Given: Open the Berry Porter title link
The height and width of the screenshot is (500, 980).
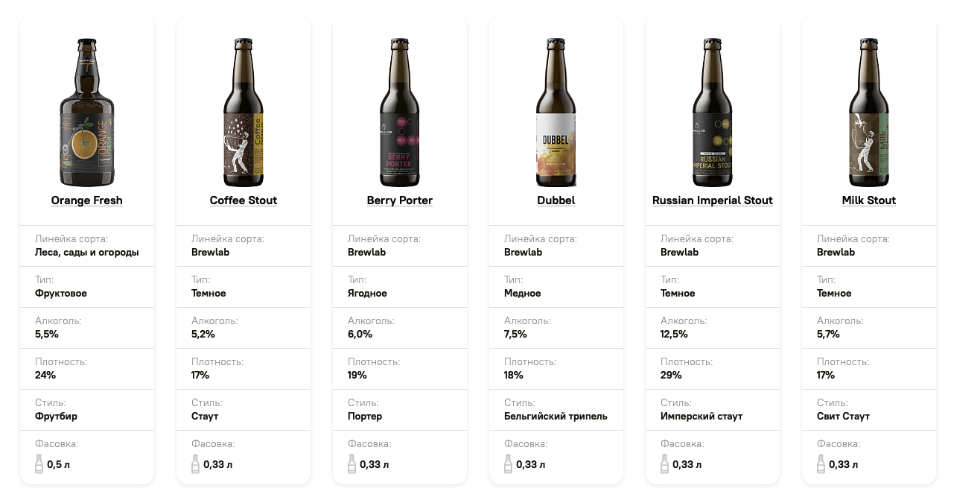Looking at the screenshot, I should point(400,200).
